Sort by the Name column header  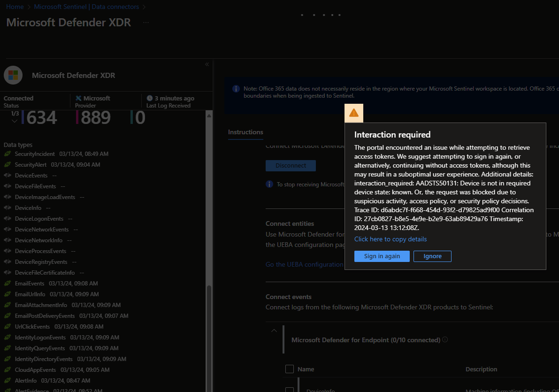coord(306,369)
